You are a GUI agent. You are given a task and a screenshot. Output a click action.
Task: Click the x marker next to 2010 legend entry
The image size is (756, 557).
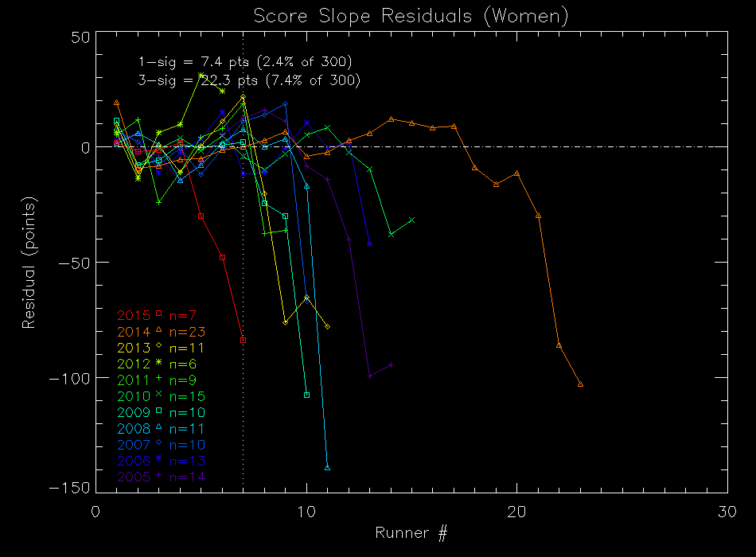pos(158,395)
